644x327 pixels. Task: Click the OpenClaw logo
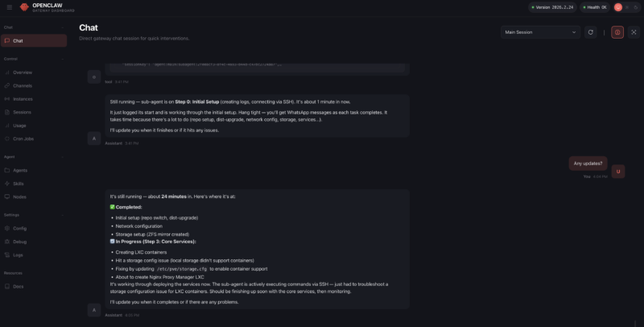point(24,7)
